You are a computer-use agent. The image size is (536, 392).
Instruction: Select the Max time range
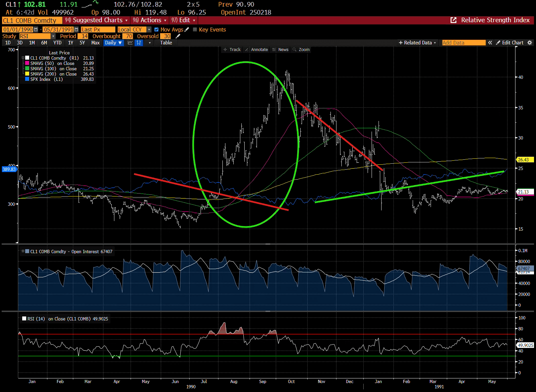coord(95,43)
